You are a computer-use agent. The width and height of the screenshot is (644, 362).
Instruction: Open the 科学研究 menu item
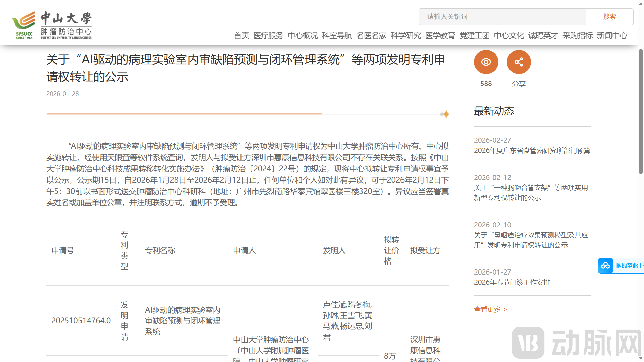click(x=406, y=35)
